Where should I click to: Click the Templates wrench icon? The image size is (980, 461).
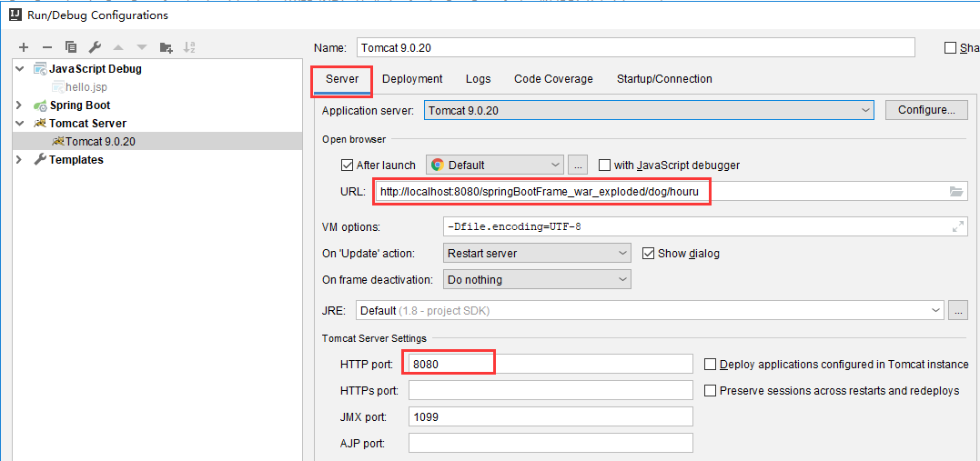pyautogui.click(x=40, y=159)
